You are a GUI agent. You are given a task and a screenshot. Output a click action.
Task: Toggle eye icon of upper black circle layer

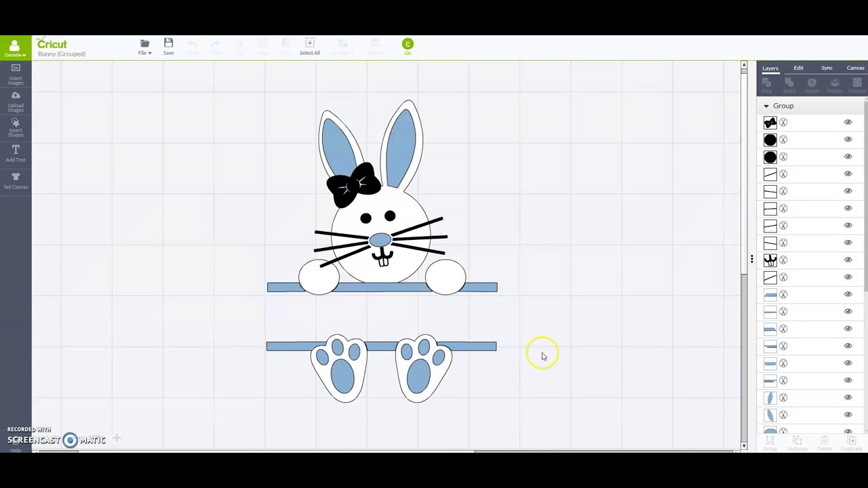pos(848,140)
